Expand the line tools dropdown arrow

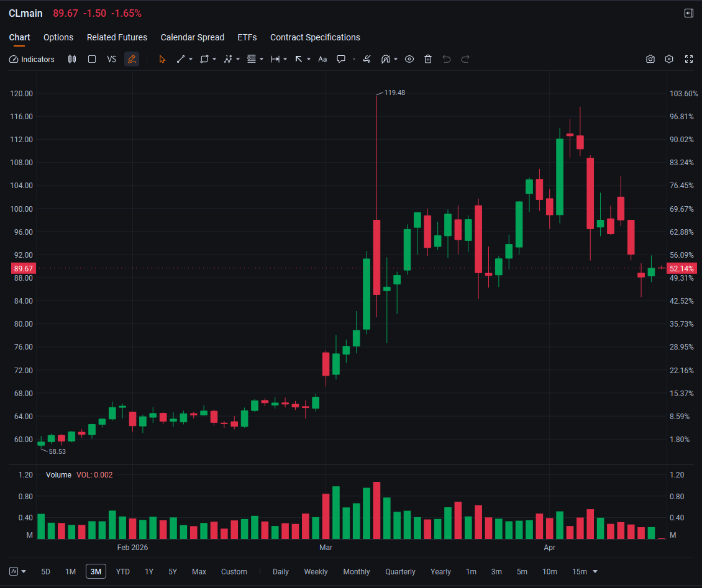(x=191, y=59)
